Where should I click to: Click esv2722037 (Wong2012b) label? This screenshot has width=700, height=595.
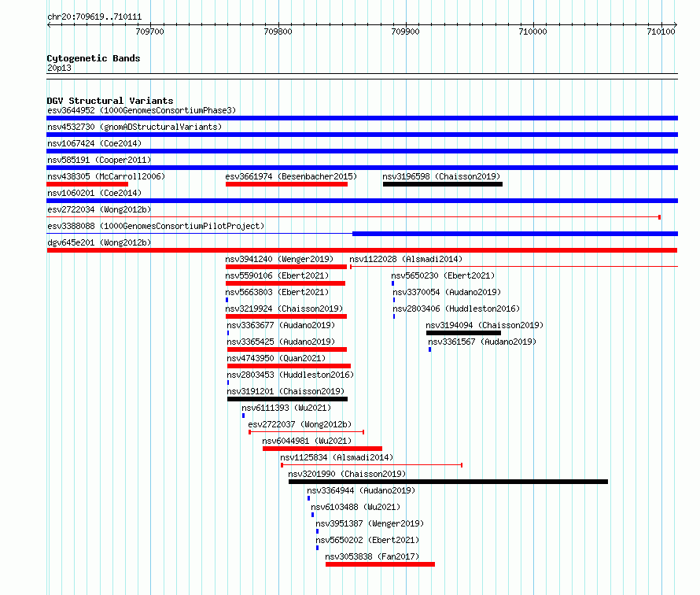coord(300,424)
